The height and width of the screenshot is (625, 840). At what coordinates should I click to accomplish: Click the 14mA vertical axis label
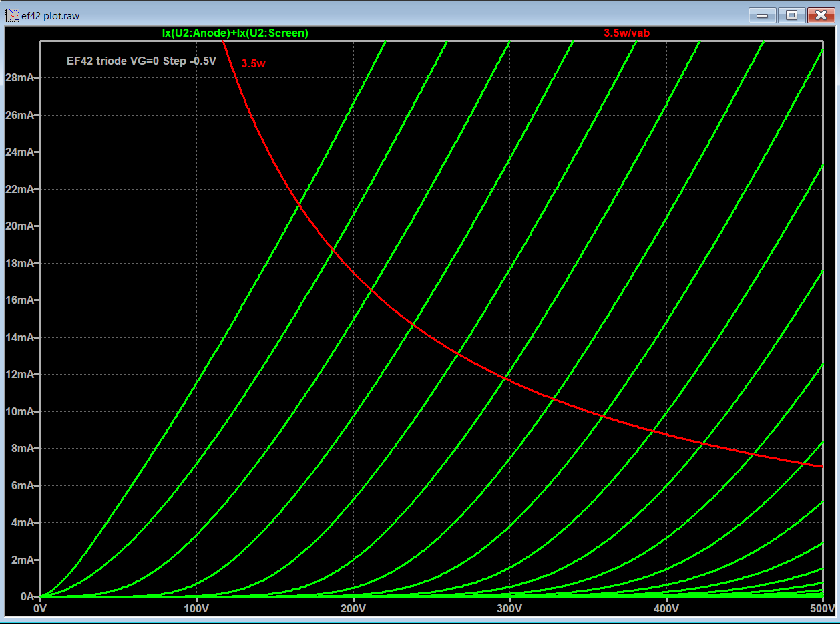pyautogui.click(x=19, y=337)
